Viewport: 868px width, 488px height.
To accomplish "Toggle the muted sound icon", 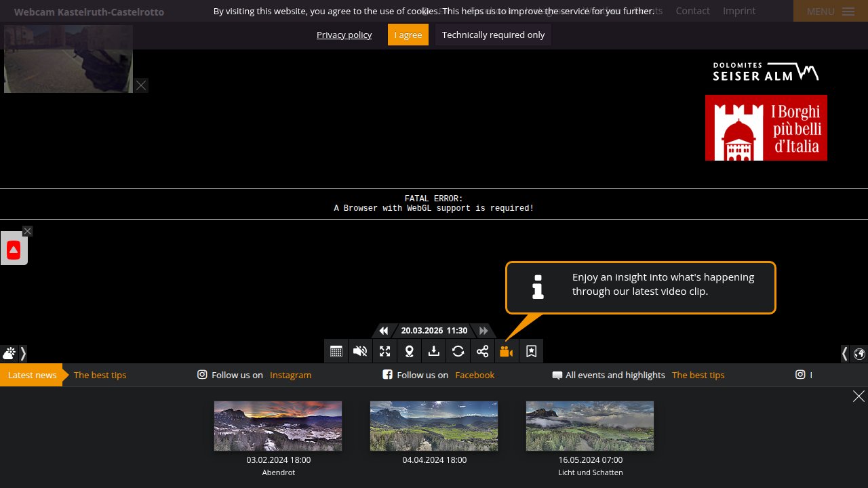I will tap(361, 351).
